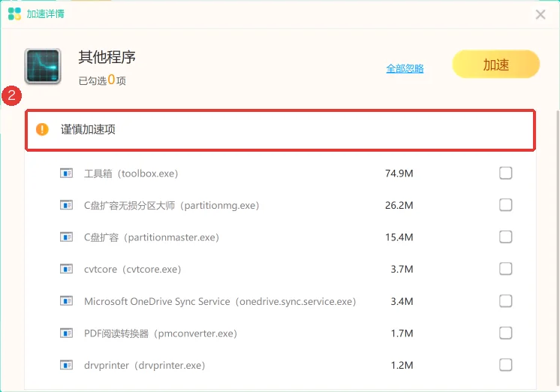Click the 已勾选0项 counter text
This screenshot has width=560, height=392.
pyautogui.click(x=102, y=80)
